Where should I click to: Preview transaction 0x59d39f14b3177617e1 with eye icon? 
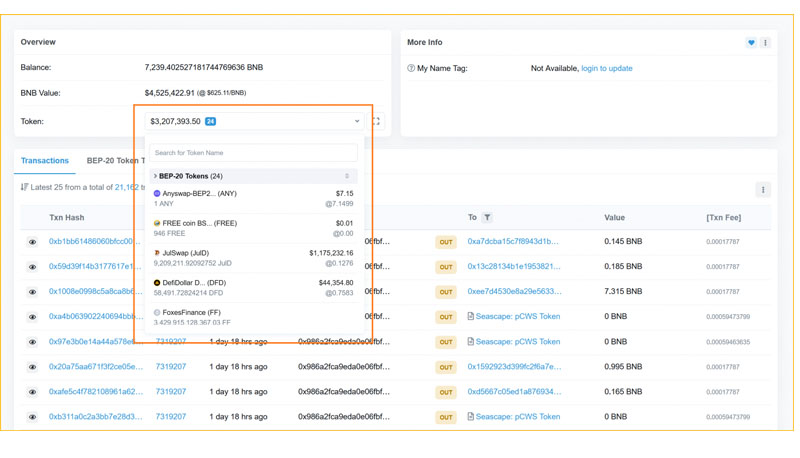point(32,267)
